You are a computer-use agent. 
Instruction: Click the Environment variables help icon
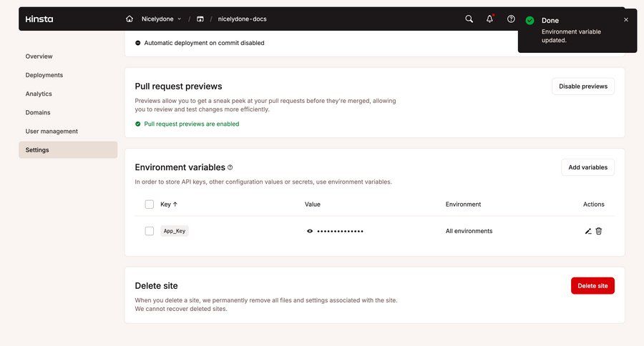[x=230, y=167]
